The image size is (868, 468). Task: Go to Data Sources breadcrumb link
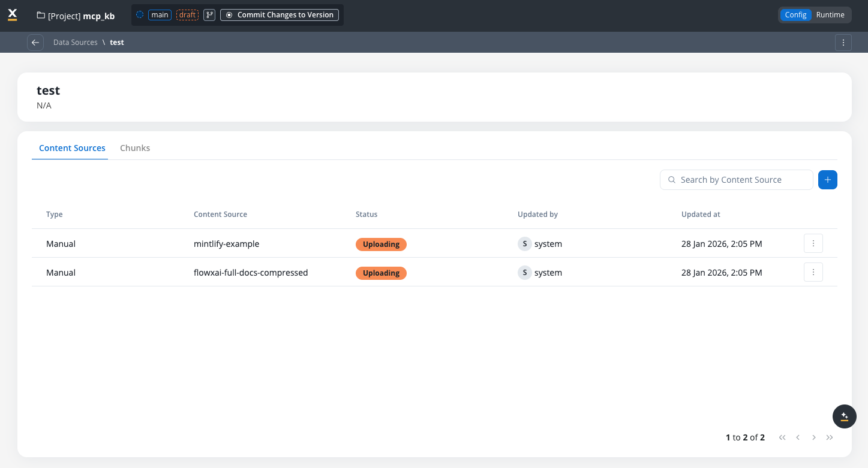pyautogui.click(x=75, y=43)
